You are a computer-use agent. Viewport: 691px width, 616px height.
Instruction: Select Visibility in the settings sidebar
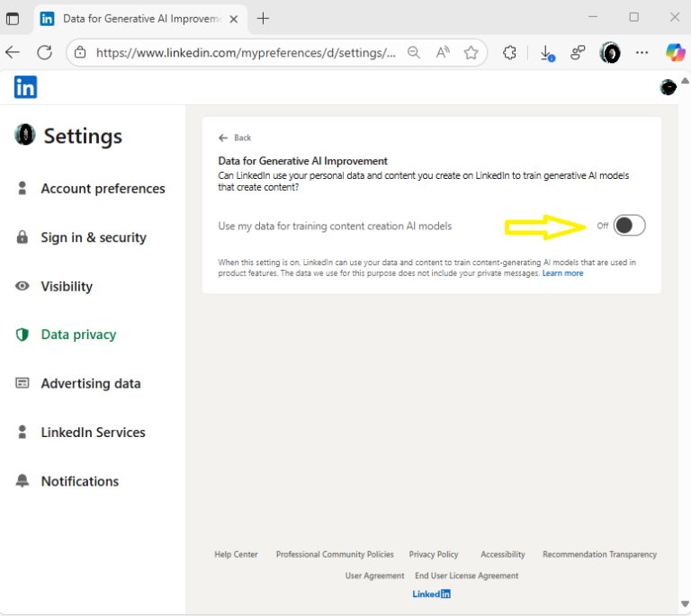(x=67, y=286)
